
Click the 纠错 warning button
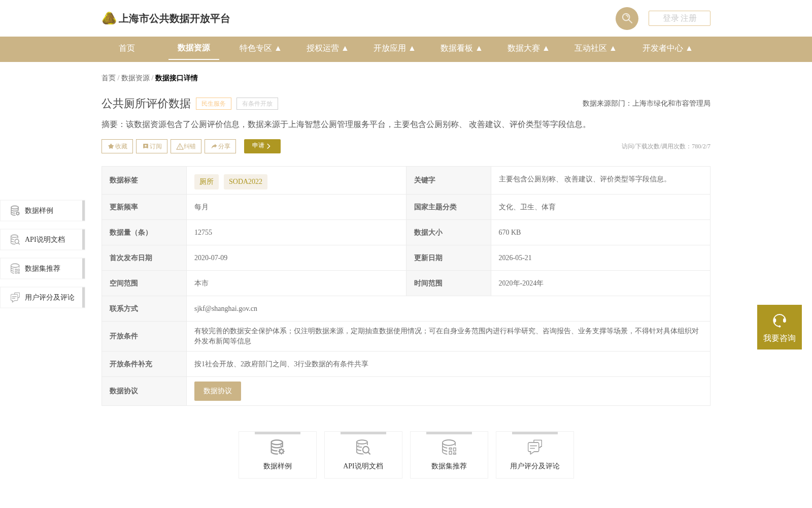[x=186, y=146]
